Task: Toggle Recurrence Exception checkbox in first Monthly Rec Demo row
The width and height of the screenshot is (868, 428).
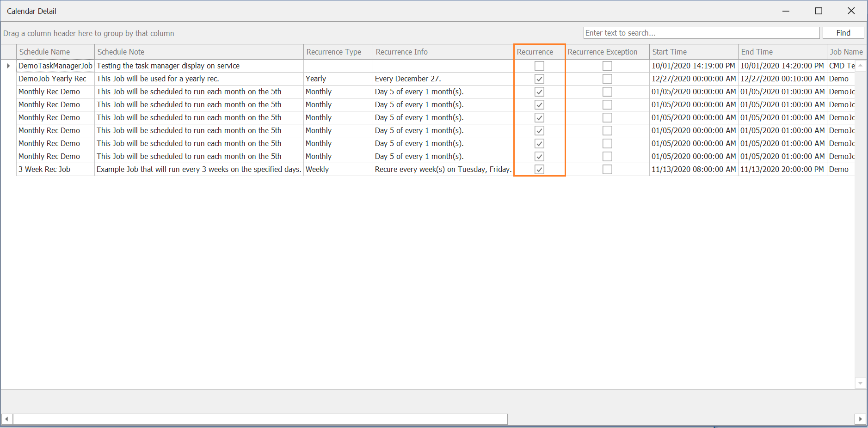Action: pos(607,92)
